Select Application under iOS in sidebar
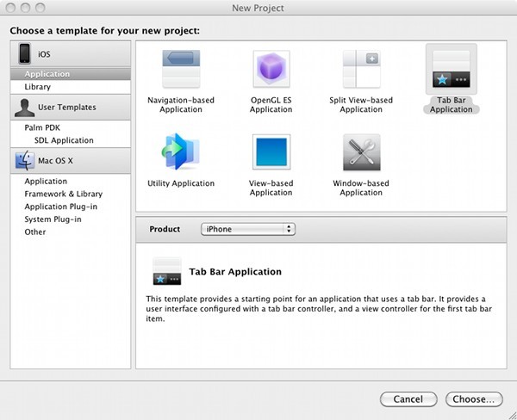517x420 pixels. pyautogui.click(x=71, y=74)
